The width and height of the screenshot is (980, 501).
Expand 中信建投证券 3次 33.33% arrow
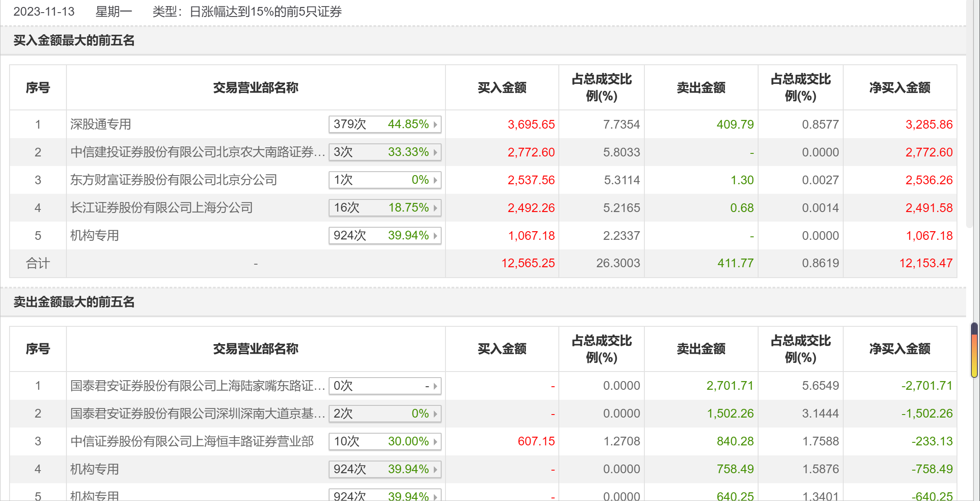click(435, 153)
